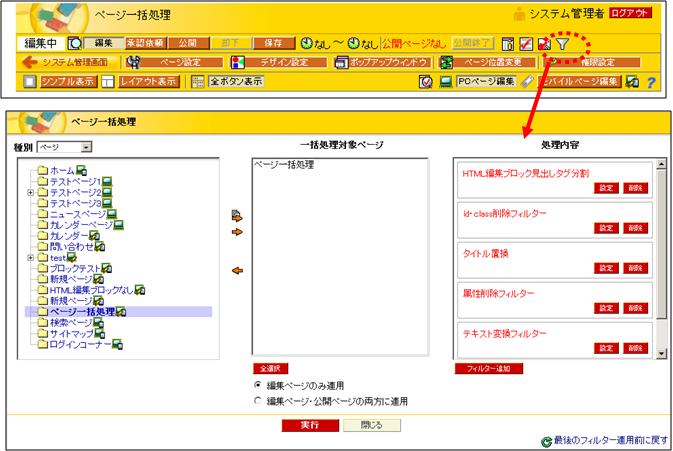
Task: Click 設定 for HTML編集ブロック見出しタグ分割
Action: (x=606, y=188)
